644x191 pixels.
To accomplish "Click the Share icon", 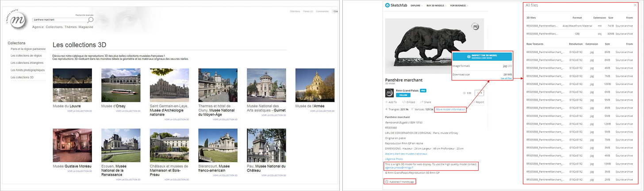I will 421,102.
